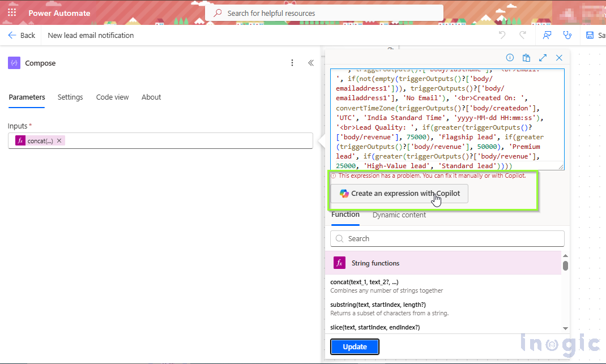Click the function list scrollbar down arrow

click(x=565, y=328)
